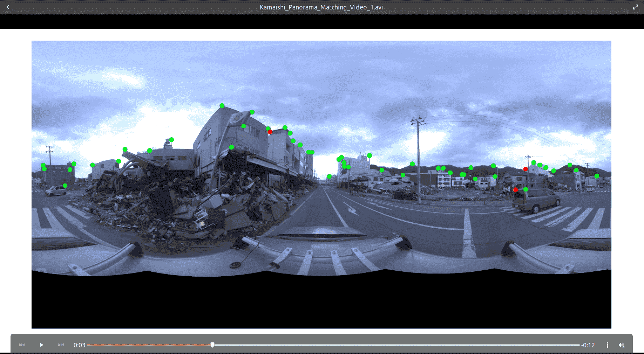Click the remaining time label -0:12
The width and height of the screenshot is (644, 354).
[588, 345]
